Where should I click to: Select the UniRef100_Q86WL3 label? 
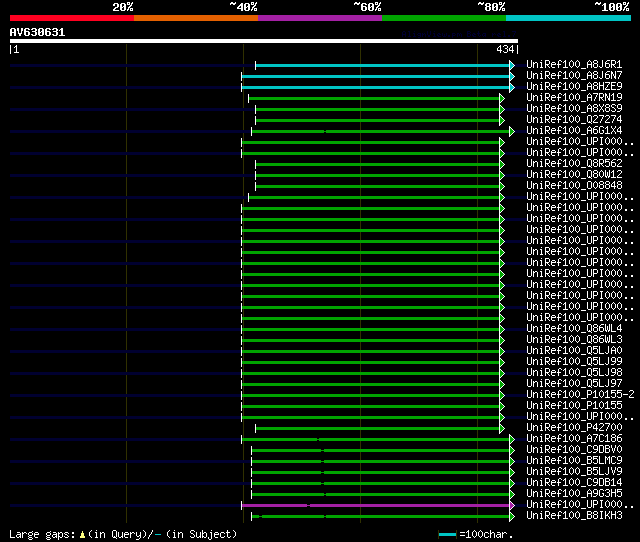[x=574, y=340]
